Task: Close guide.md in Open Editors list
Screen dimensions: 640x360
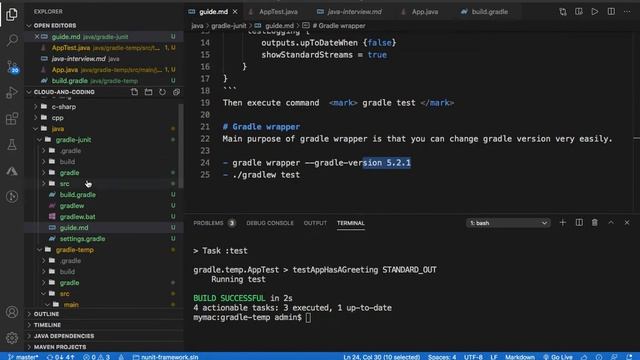Action: point(37,37)
